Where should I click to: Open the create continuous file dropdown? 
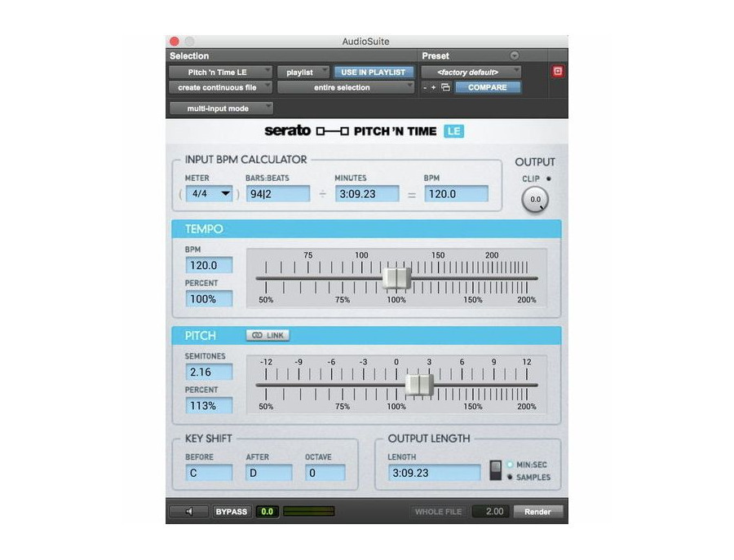coord(220,87)
